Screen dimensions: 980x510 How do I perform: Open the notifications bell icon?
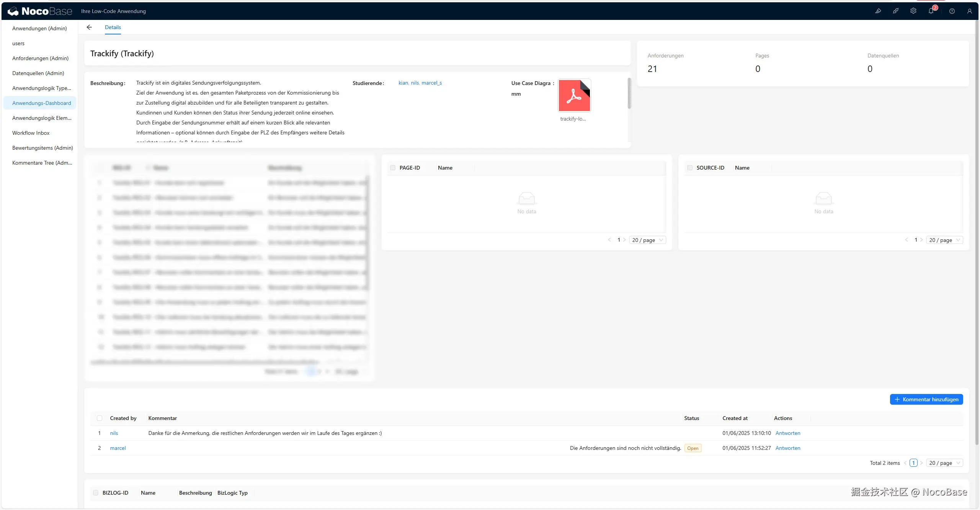click(931, 11)
